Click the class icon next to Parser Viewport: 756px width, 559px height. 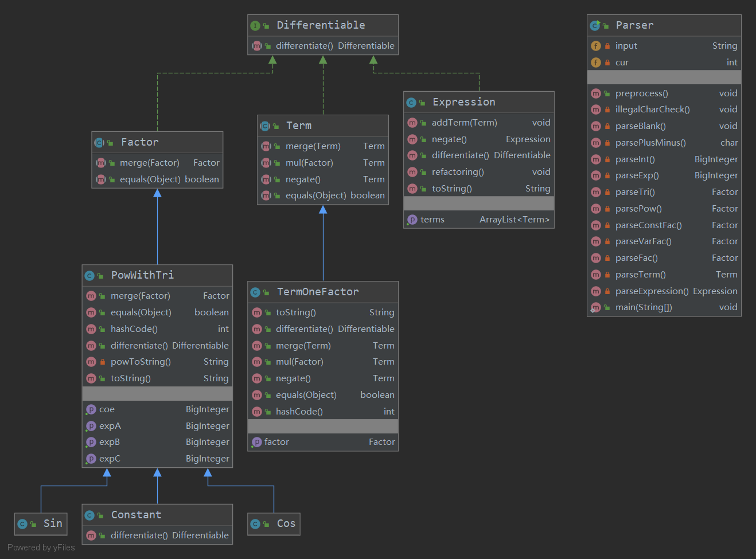(x=595, y=26)
